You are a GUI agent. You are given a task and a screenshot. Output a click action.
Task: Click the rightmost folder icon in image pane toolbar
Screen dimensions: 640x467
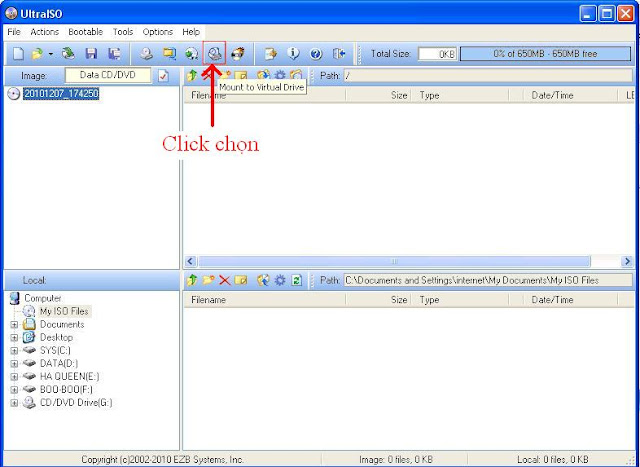click(x=296, y=76)
